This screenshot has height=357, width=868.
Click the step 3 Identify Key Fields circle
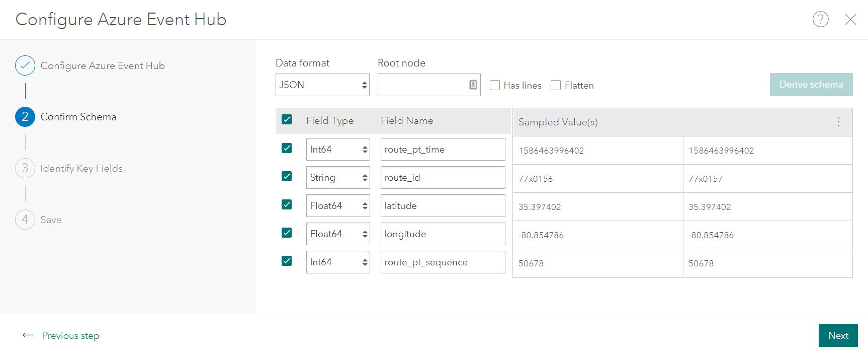click(25, 168)
